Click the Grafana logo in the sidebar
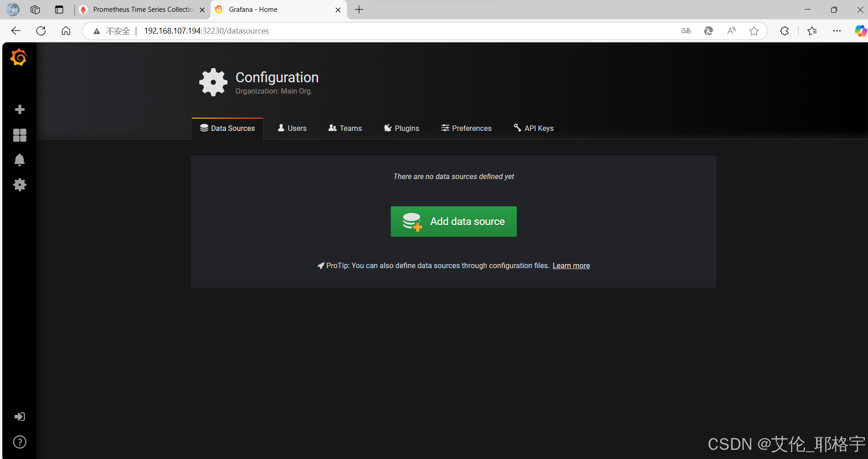The width and height of the screenshot is (868, 459). [x=19, y=57]
